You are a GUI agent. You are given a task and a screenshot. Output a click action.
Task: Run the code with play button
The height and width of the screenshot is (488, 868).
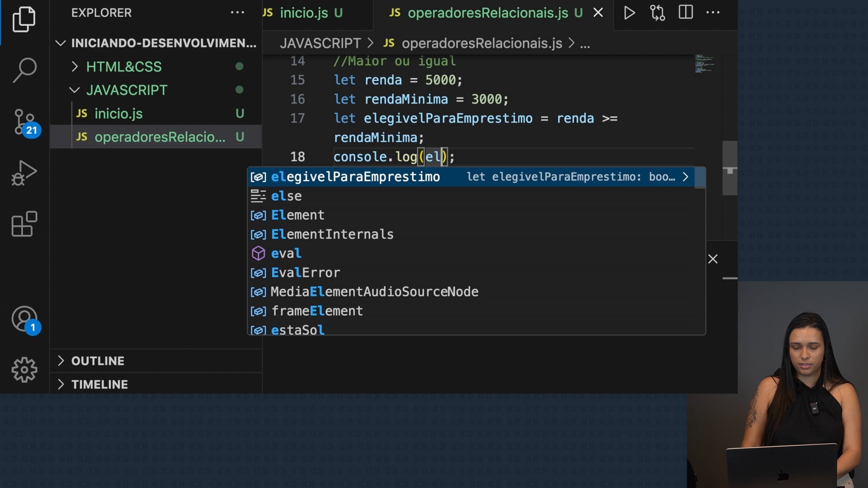(629, 13)
